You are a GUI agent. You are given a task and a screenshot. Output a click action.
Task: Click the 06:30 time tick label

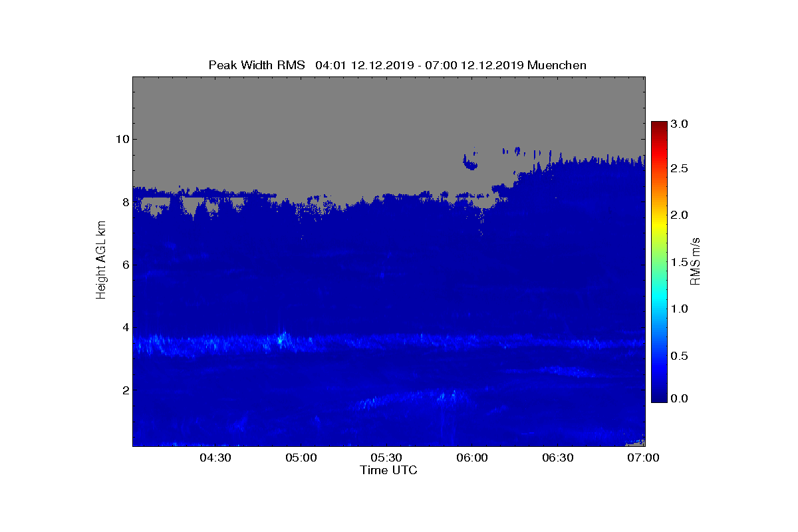point(558,458)
